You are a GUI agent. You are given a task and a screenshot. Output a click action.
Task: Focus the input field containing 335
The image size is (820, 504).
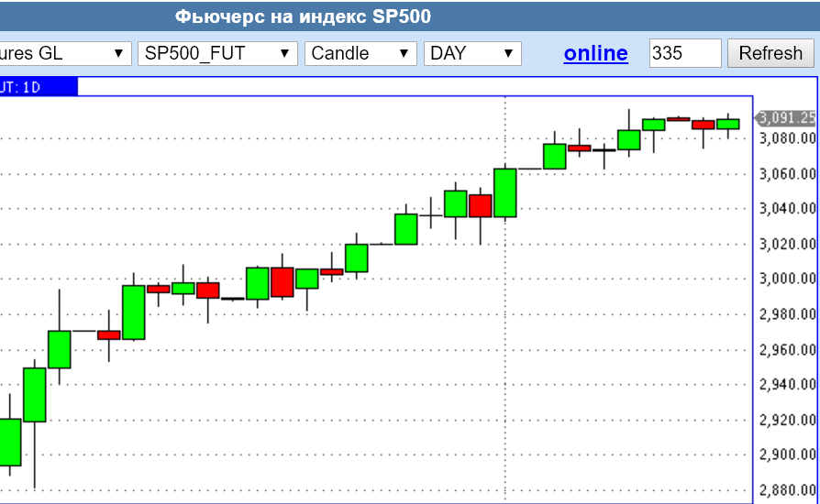point(684,53)
